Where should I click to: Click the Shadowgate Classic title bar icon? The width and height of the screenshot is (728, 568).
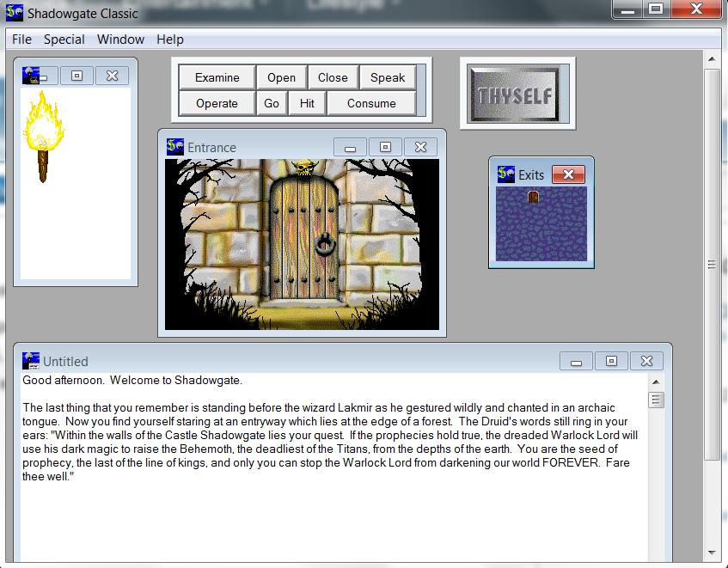pos(14,12)
